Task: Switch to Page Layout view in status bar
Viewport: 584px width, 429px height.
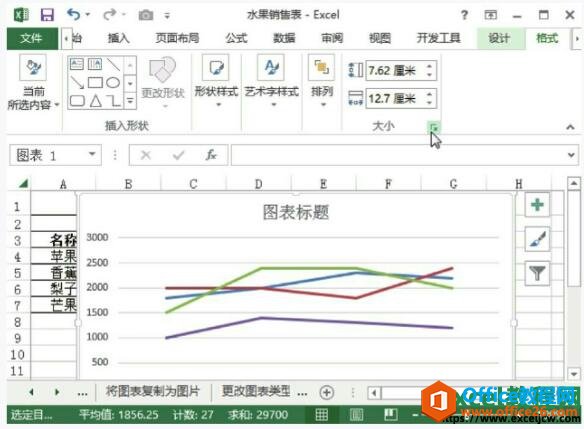Action: click(x=356, y=414)
